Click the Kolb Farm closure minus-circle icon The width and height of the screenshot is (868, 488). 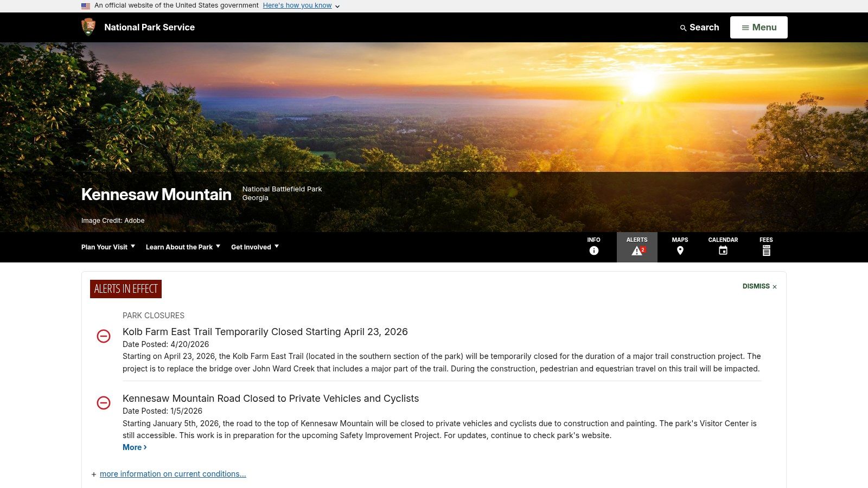coord(103,336)
